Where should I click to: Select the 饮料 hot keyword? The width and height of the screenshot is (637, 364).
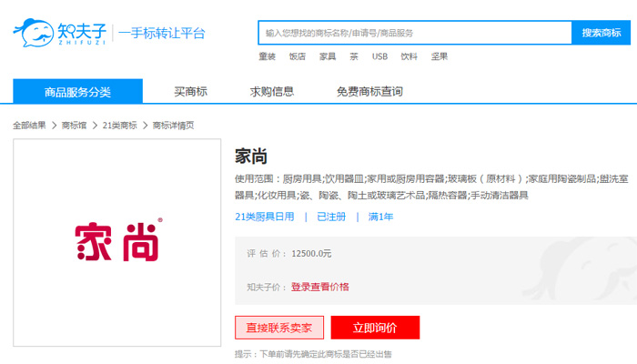[409, 56]
